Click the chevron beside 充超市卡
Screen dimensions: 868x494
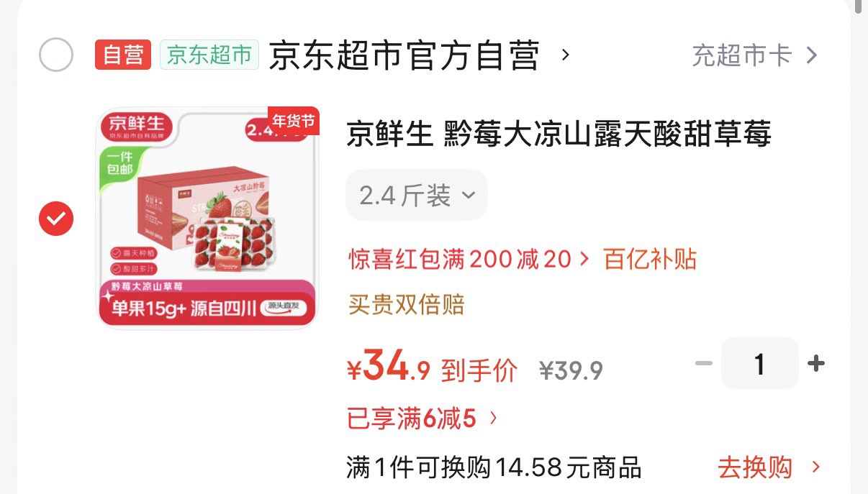click(812, 55)
